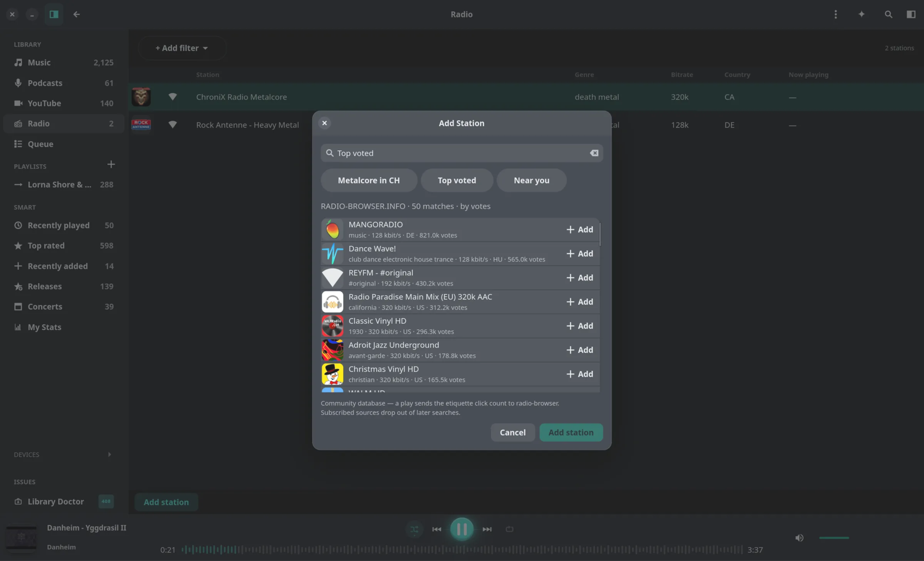924x561 pixels.
Task: Toggle the right side pane icon
Action: pyautogui.click(x=911, y=14)
